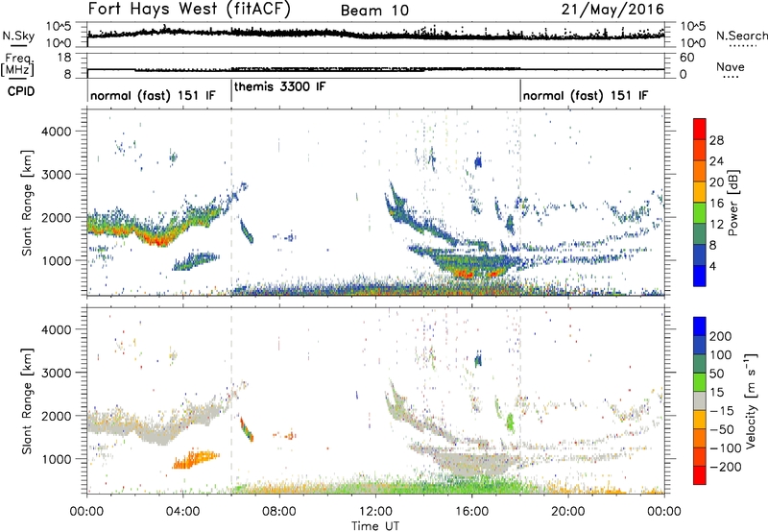The width and height of the screenshot is (768, 532).
Task: Click the "Velocity [m s-1]" color bar title
Action: [x=751, y=400]
